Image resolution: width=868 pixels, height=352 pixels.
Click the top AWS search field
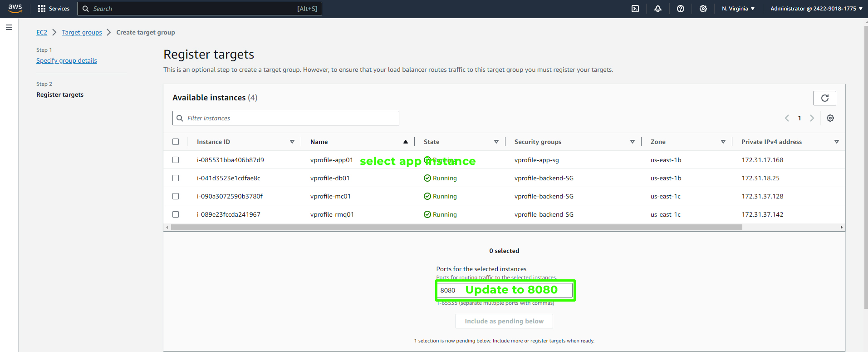200,9
